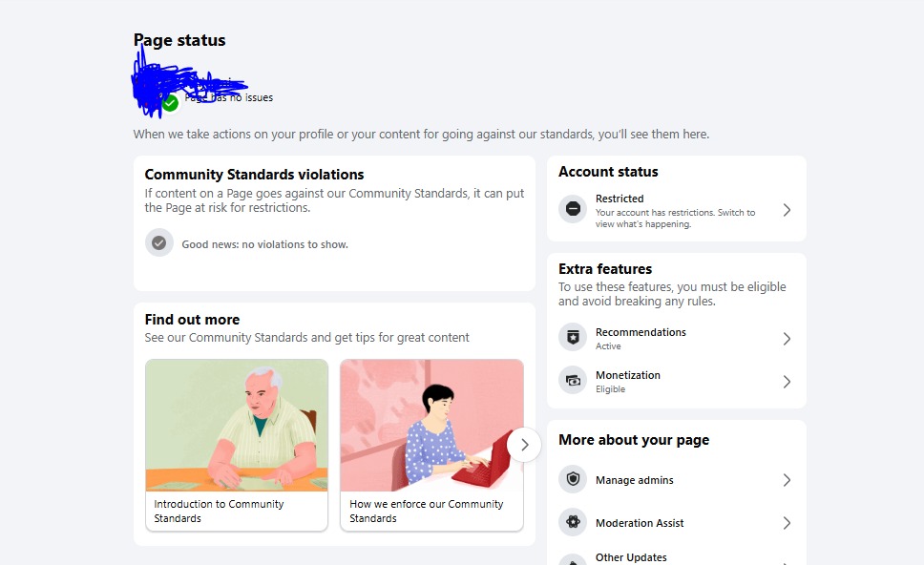Click the Manage admins shield icon
This screenshot has height=565, width=924.
coord(573,479)
